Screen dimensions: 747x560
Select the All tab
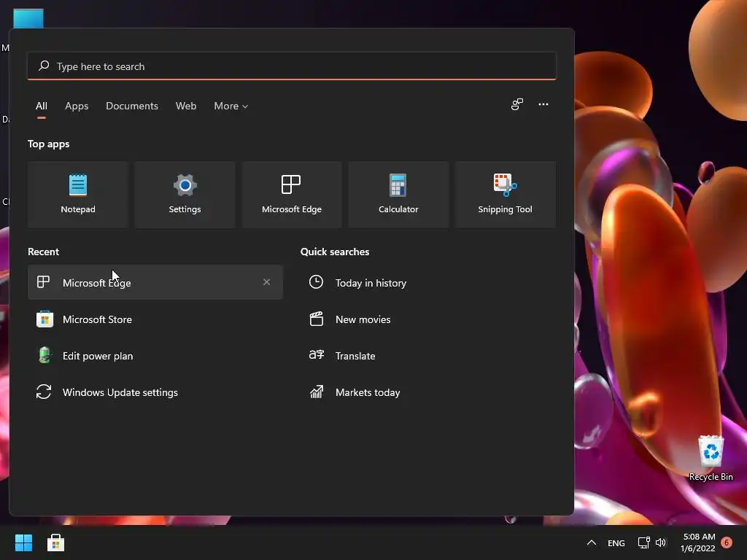[x=42, y=106]
